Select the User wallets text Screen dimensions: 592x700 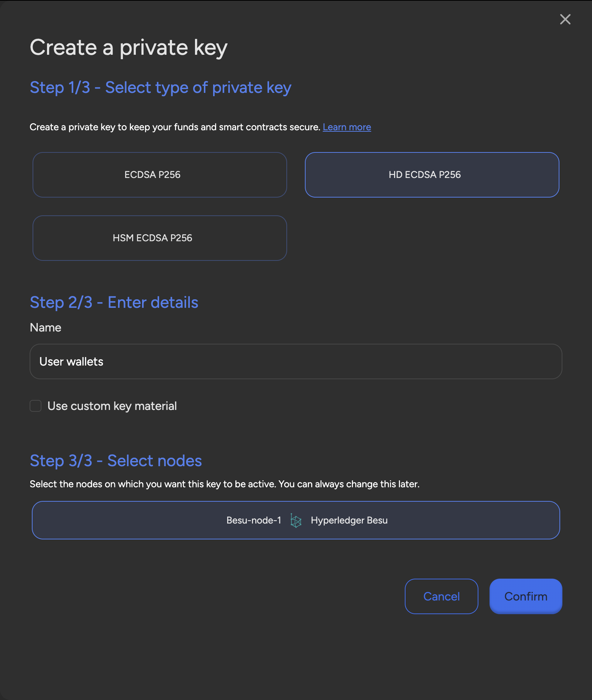point(71,361)
